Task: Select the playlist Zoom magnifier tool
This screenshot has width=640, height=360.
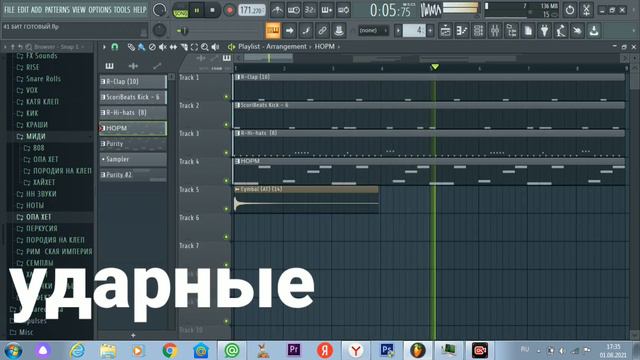Action: click(205, 47)
